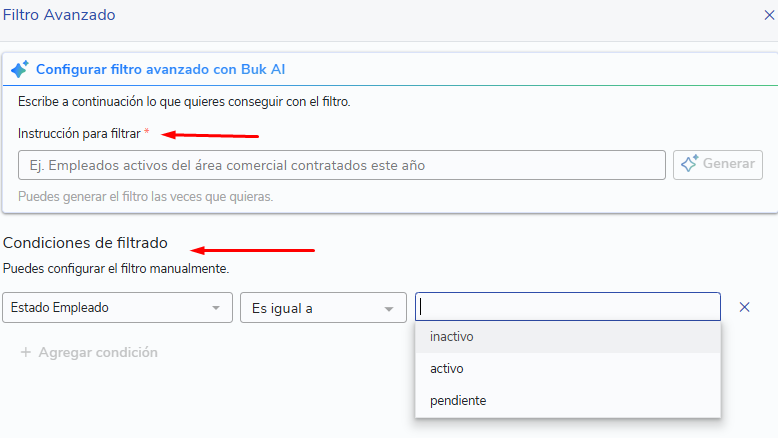Image resolution: width=778 pixels, height=438 pixels.
Task: Click the Filtro Avanzado title
Action: click(59, 15)
